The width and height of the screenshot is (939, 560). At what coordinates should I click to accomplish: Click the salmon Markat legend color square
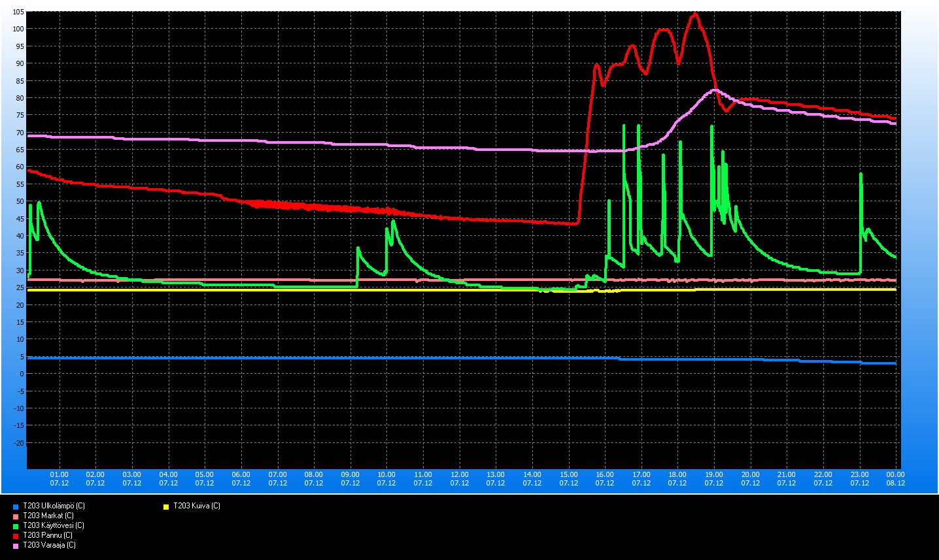(16, 516)
